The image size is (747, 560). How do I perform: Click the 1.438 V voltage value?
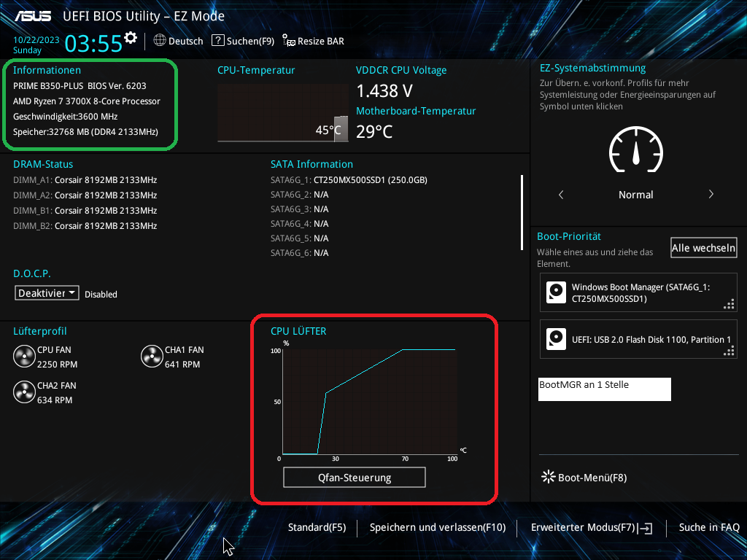point(384,90)
